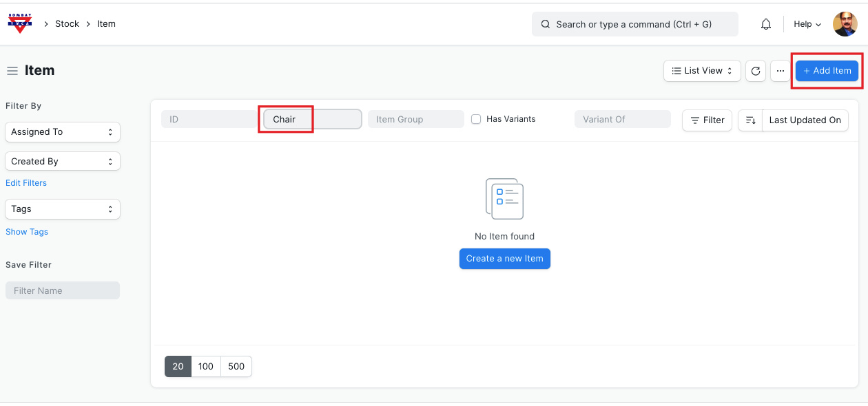Refresh the item list
868x406 pixels.
coord(756,71)
